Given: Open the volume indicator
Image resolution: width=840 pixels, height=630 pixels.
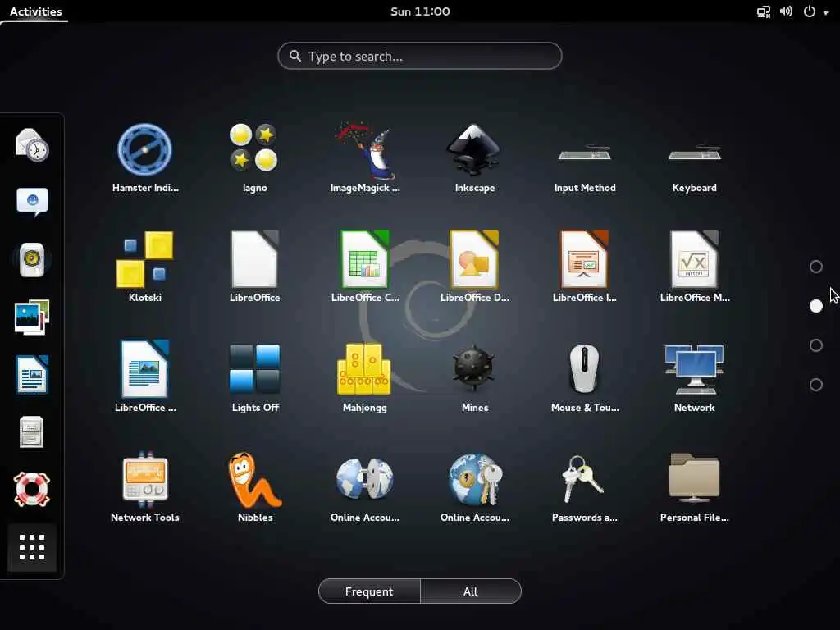Looking at the screenshot, I should coord(786,11).
